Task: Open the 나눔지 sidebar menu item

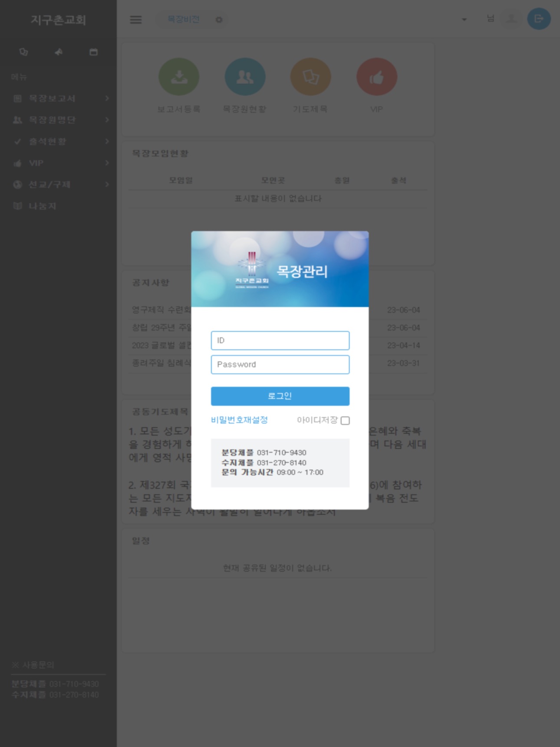Action: 59,206
